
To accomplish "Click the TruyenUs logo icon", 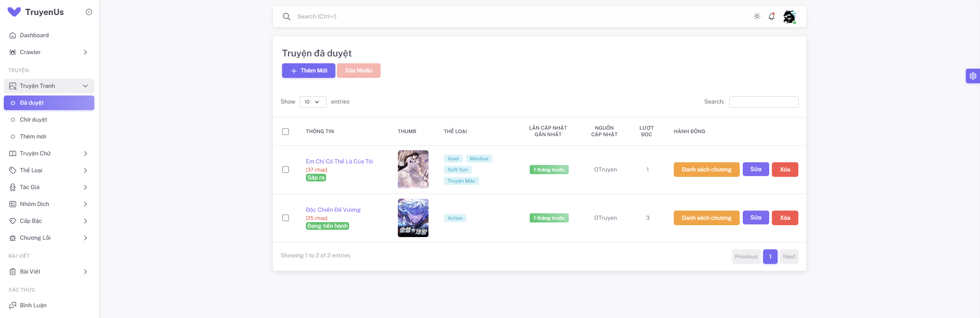I will click(x=14, y=12).
